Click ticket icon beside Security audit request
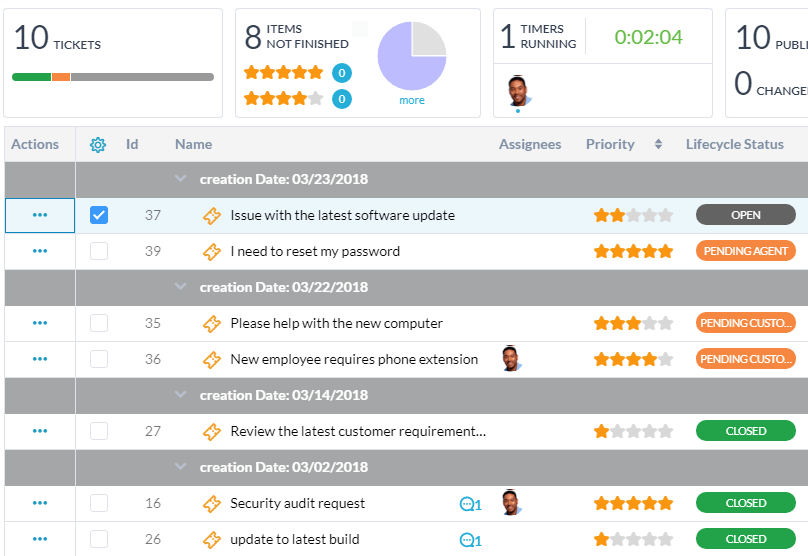 coord(212,503)
